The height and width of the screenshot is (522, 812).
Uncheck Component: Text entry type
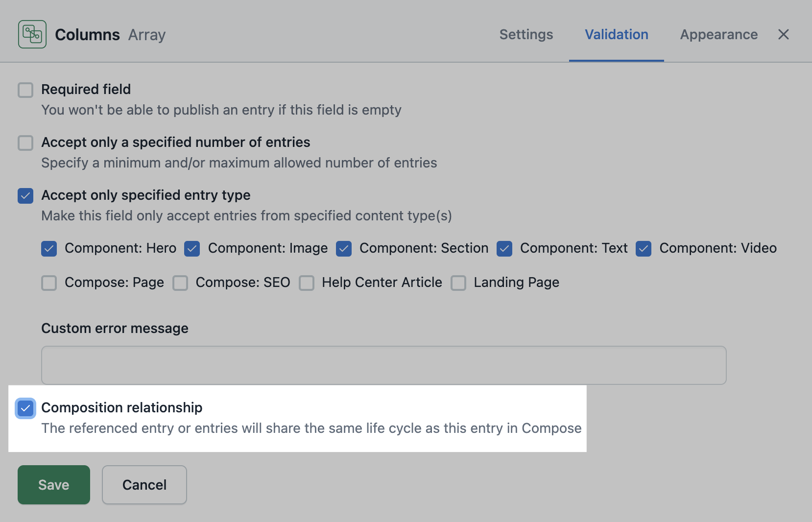pyautogui.click(x=504, y=249)
